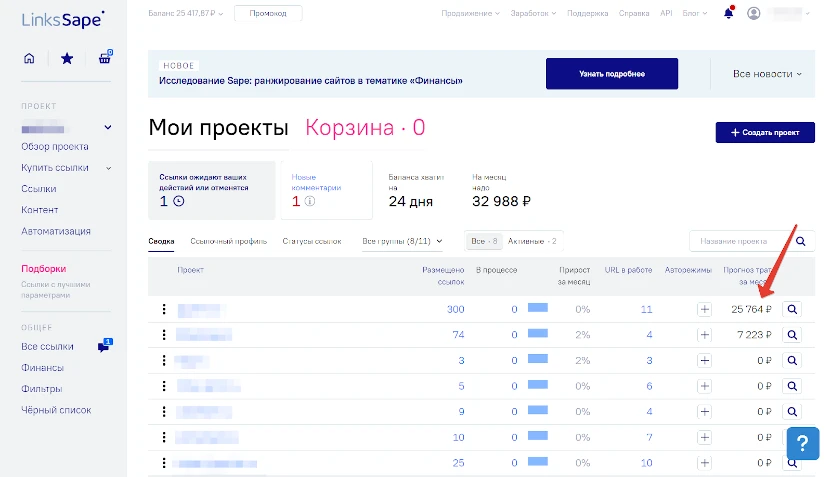Open the shopping basket icon

point(105,58)
